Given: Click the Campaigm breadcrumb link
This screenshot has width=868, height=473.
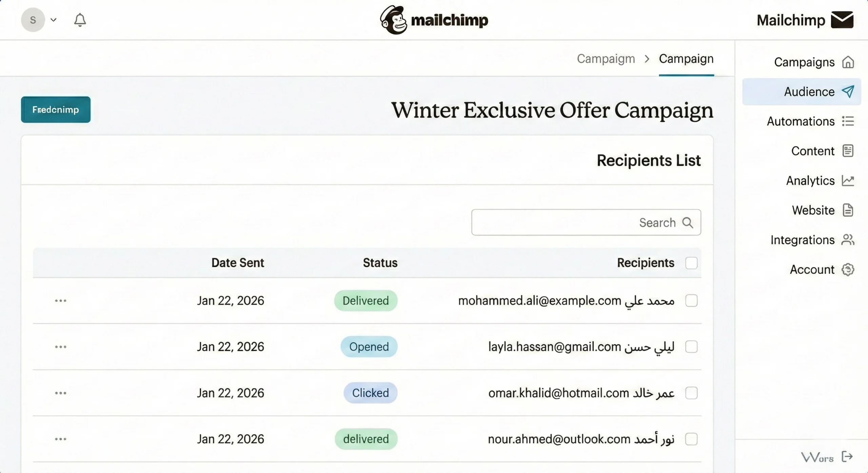Looking at the screenshot, I should [x=606, y=59].
